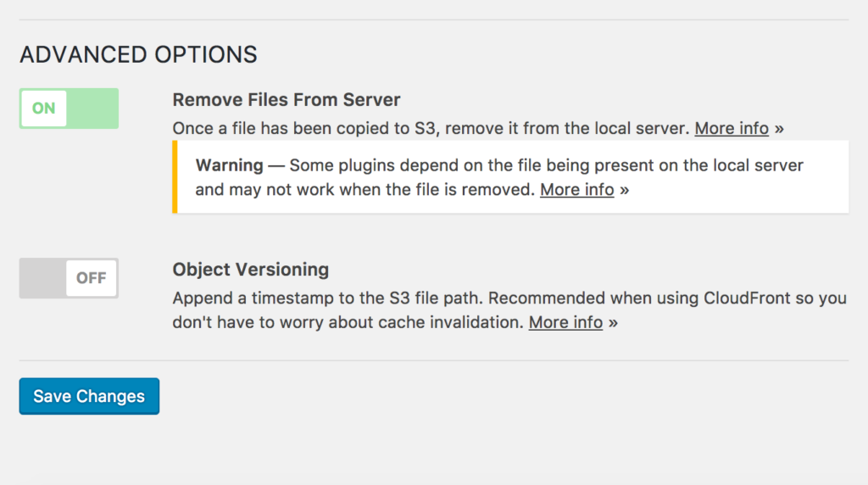This screenshot has height=485, width=868.
Task: Click the arrow after Object Versioning's More info
Action: click(613, 323)
